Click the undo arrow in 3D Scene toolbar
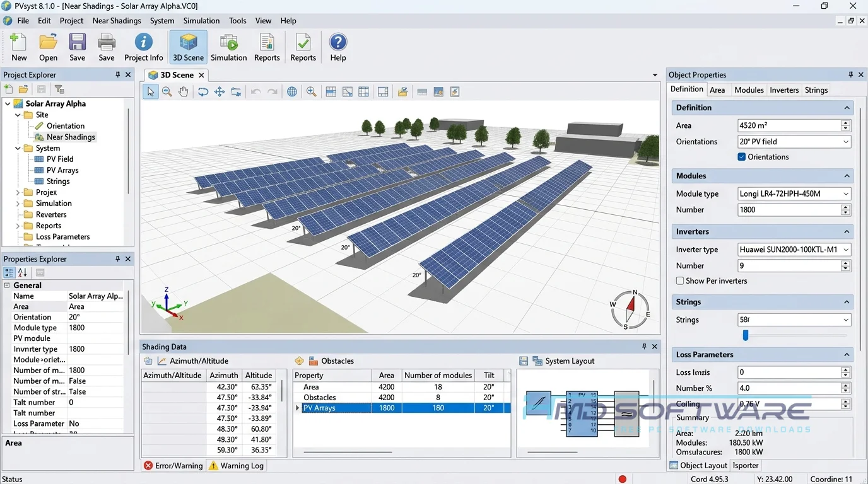The image size is (868, 484). tap(255, 91)
